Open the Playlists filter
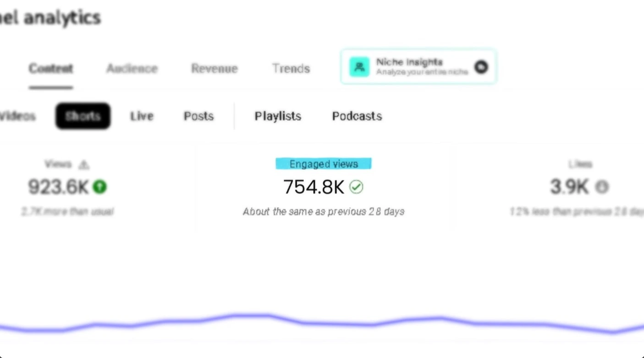The height and width of the screenshot is (358, 644). pyautogui.click(x=278, y=116)
